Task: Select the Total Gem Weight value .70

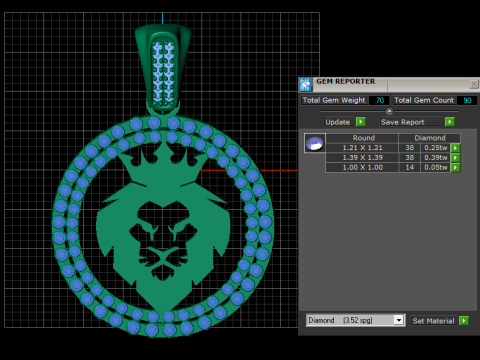Action: 379,100
